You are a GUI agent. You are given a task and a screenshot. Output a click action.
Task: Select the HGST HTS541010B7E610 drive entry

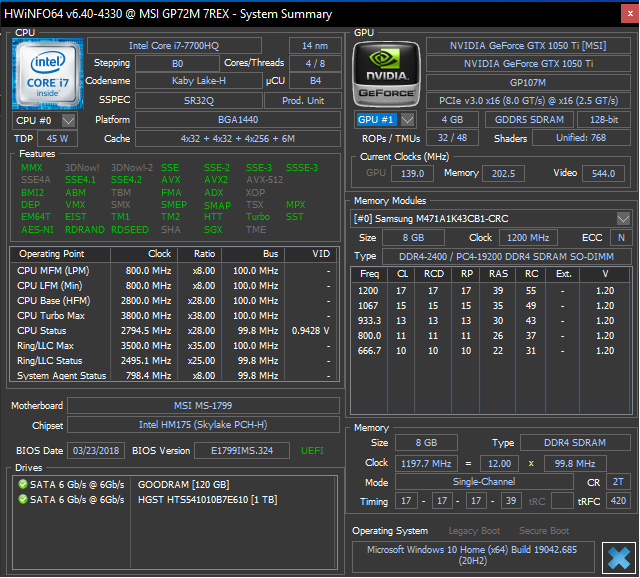point(208,500)
